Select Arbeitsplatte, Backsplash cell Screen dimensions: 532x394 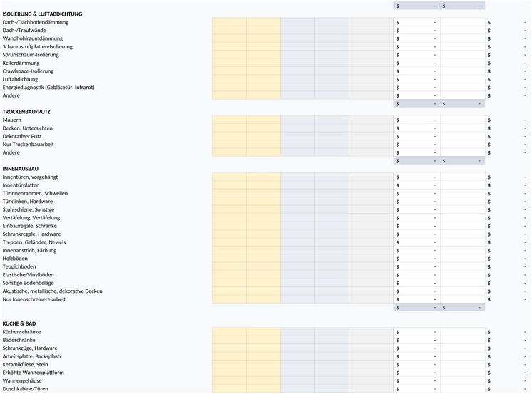pos(31,356)
